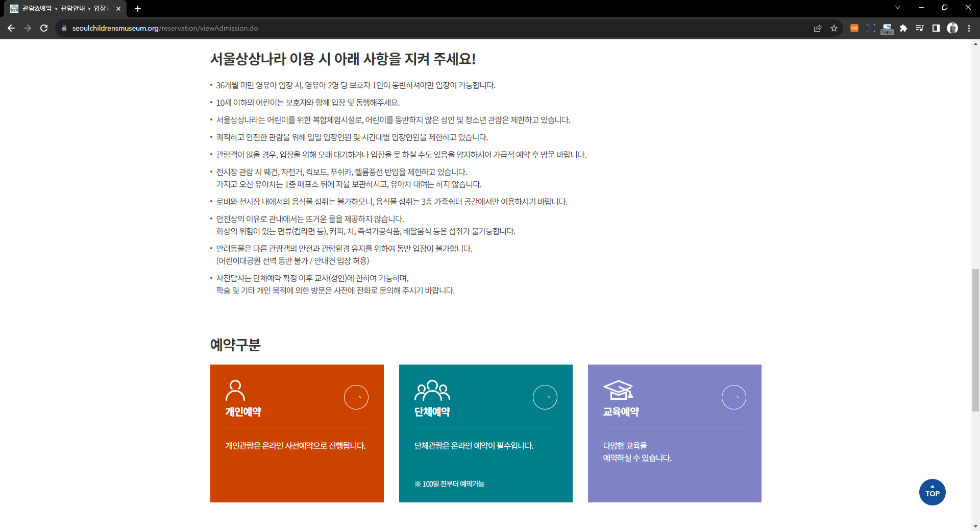
Task: Click the extension icon labeled New
Action: 887,29
